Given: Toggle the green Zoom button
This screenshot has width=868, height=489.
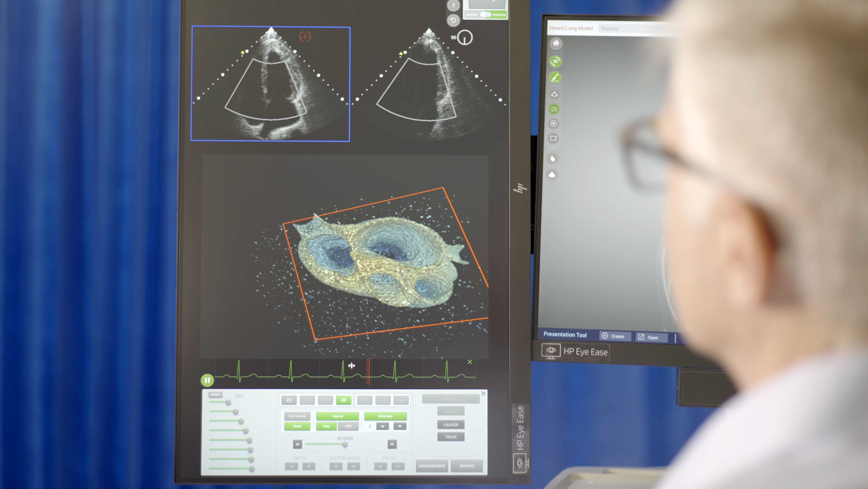Looking at the screenshot, I should pos(297,426).
